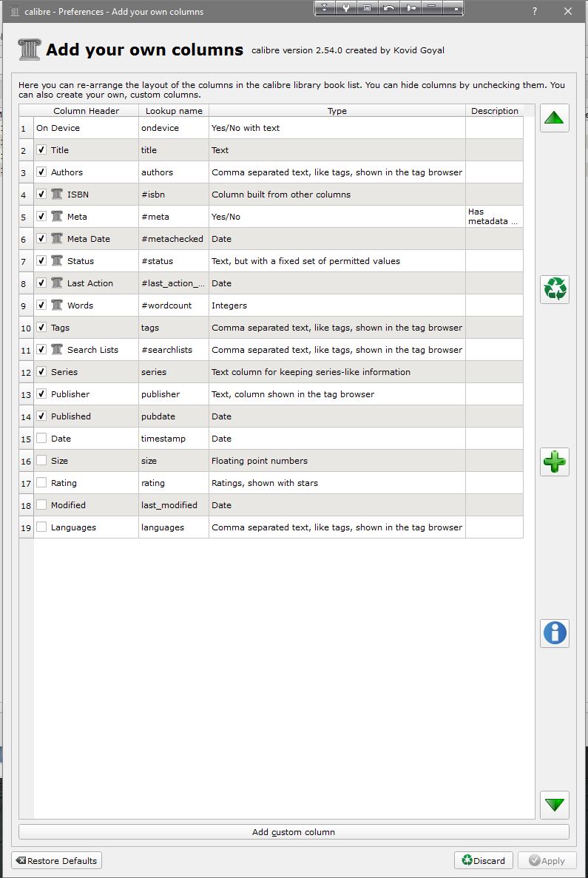Click 'Text, but with a fixed set' cell
The image size is (588, 878).
click(x=337, y=261)
